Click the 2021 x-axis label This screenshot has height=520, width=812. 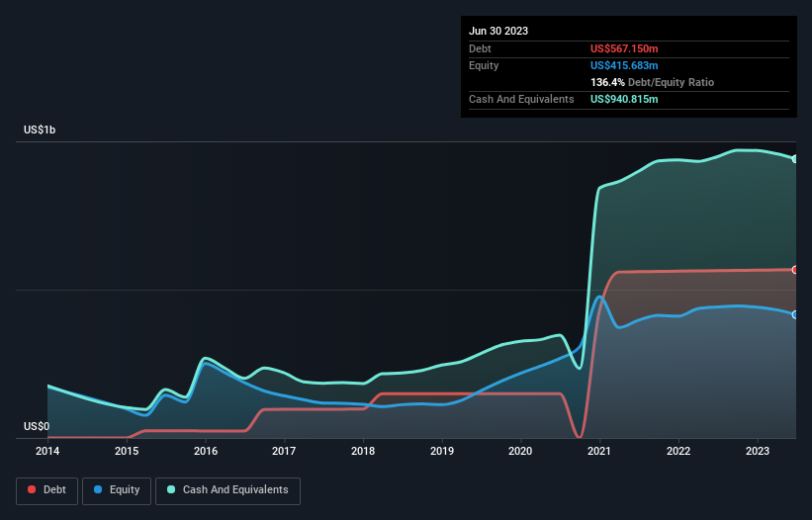(599, 451)
